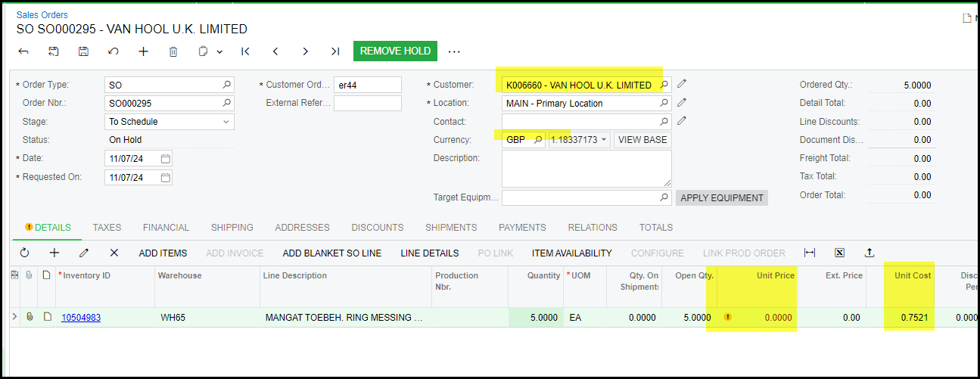Click the Delete trash icon
Image resolution: width=980 pixels, height=379 pixels.
point(173,51)
